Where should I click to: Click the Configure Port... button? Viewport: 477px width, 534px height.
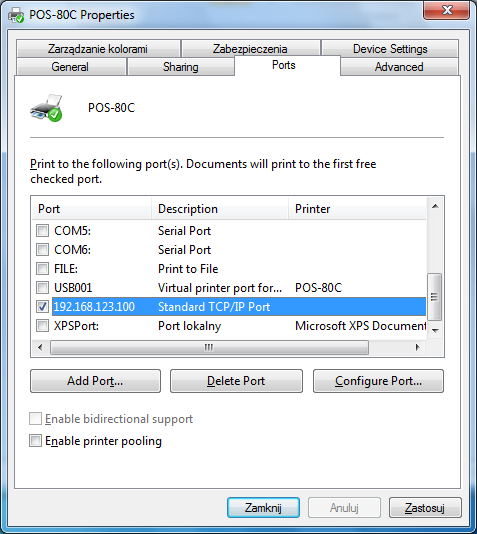(x=378, y=381)
